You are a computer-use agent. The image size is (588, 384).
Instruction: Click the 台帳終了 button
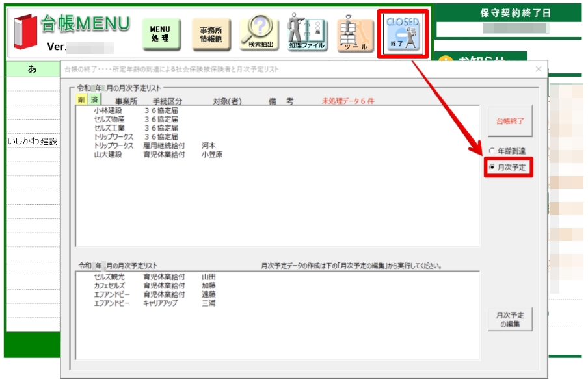[510, 121]
